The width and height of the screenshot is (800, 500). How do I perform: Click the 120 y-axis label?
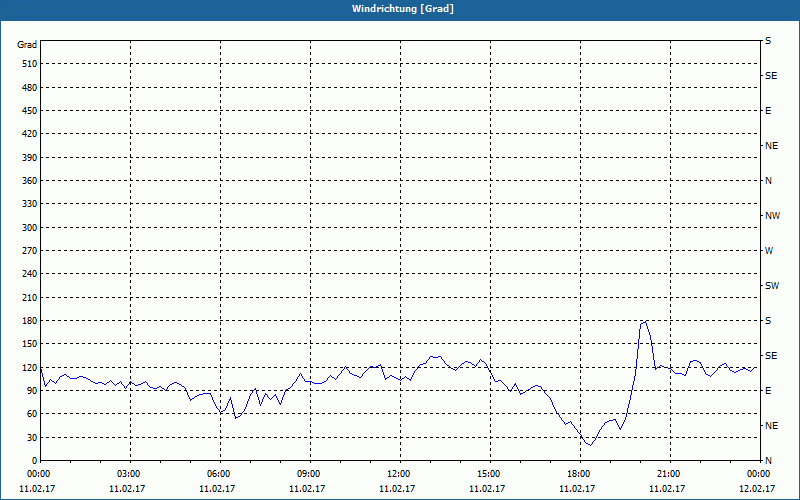coord(30,367)
